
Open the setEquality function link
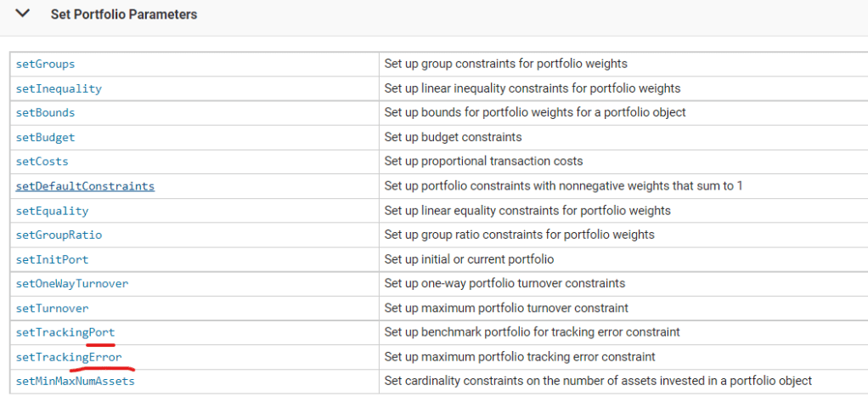click(52, 211)
